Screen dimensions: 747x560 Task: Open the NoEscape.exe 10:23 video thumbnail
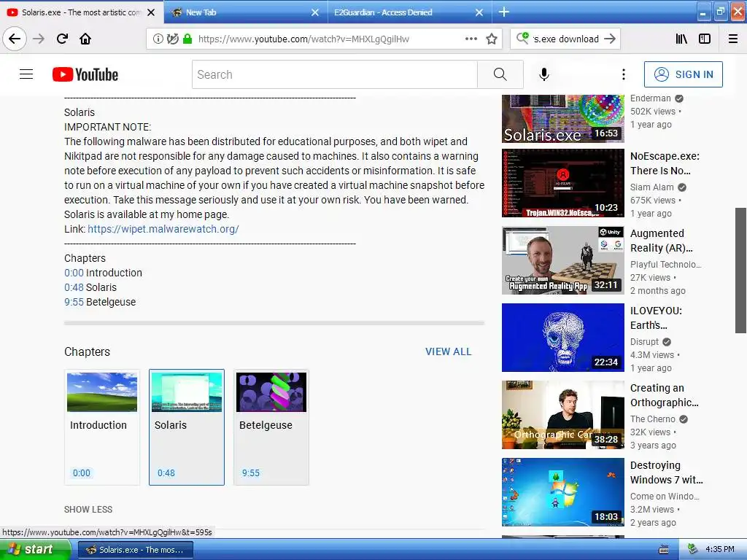(563, 183)
